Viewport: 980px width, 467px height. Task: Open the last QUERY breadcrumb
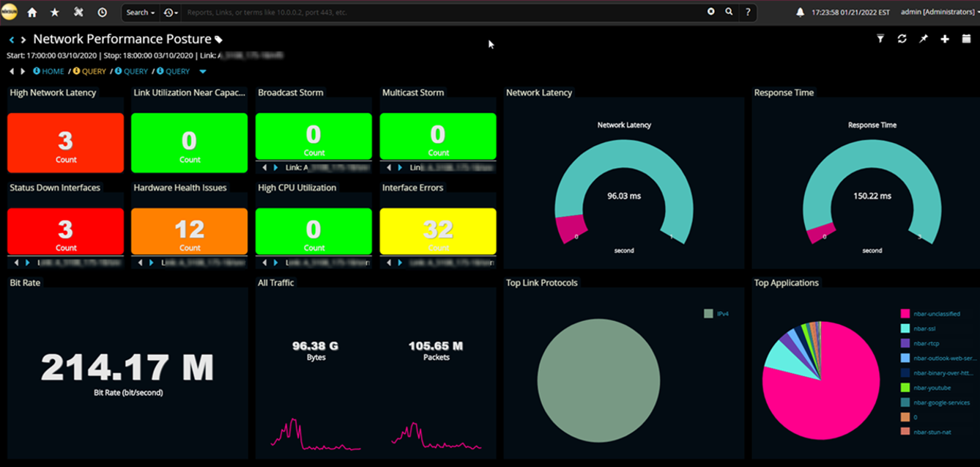(174, 72)
